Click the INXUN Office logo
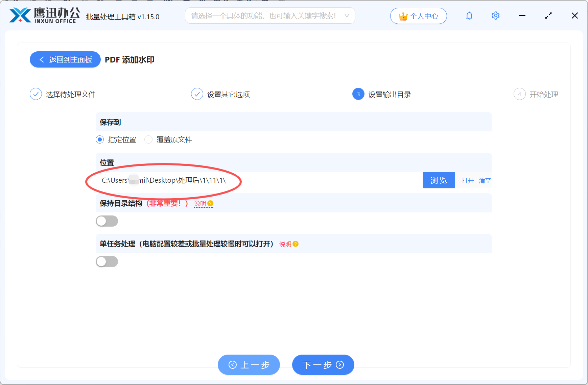588x385 pixels. coord(45,16)
